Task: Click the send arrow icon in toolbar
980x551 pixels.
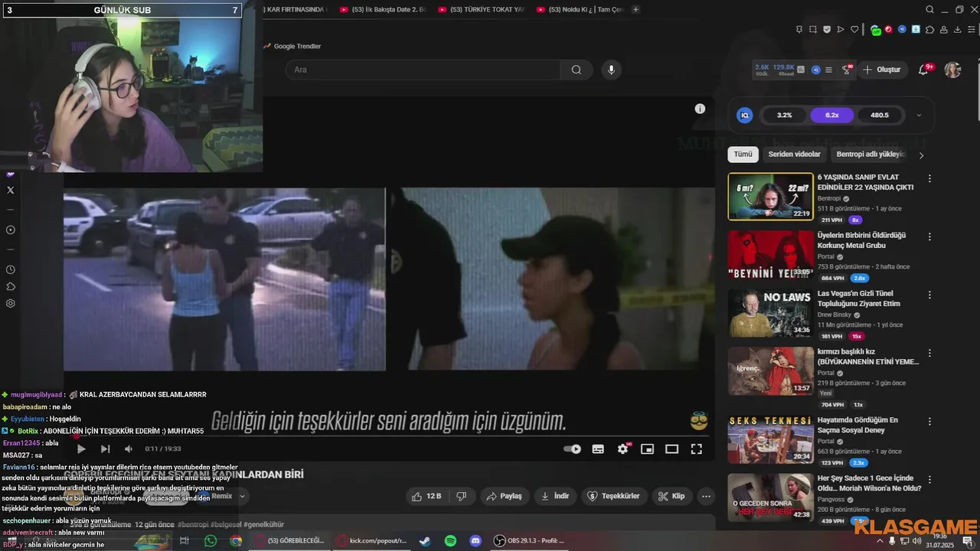Action: (x=841, y=30)
